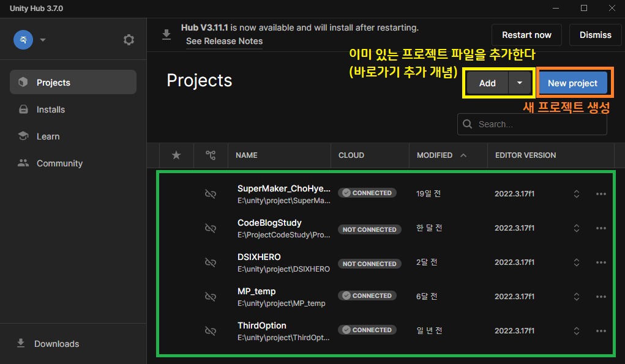Image resolution: width=625 pixels, height=364 pixels.
Task: Click the DSIXHERO 2022.3.17f1 version text
Action: click(x=514, y=262)
